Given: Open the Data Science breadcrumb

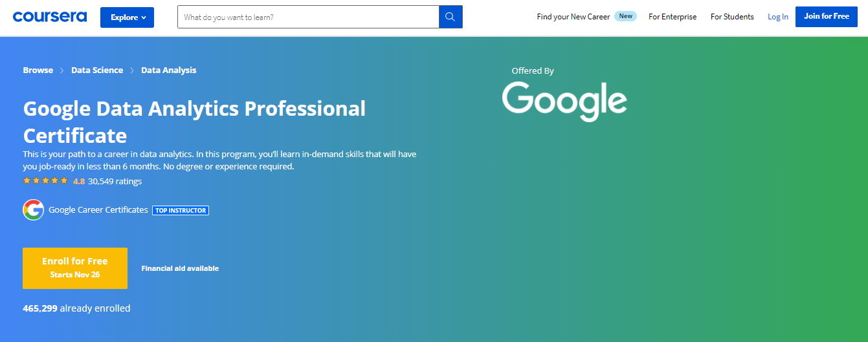Looking at the screenshot, I should click(97, 70).
